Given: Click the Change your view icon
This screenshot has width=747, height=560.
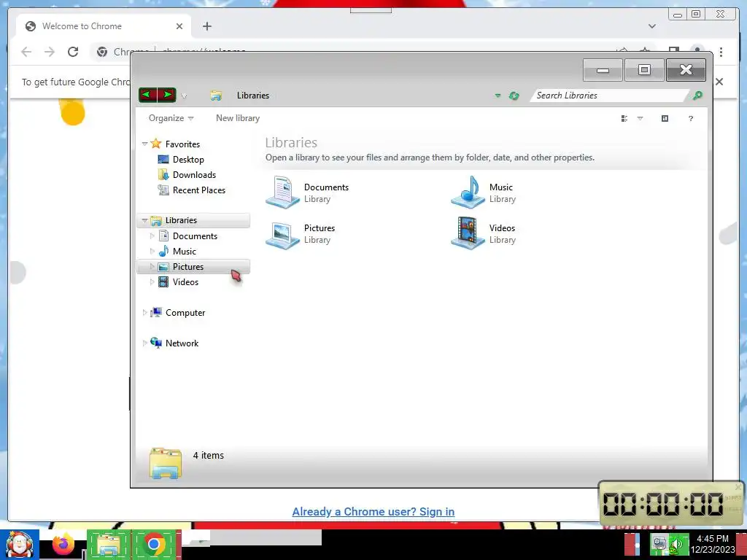Looking at the screenshot, I should pos(624,119).
